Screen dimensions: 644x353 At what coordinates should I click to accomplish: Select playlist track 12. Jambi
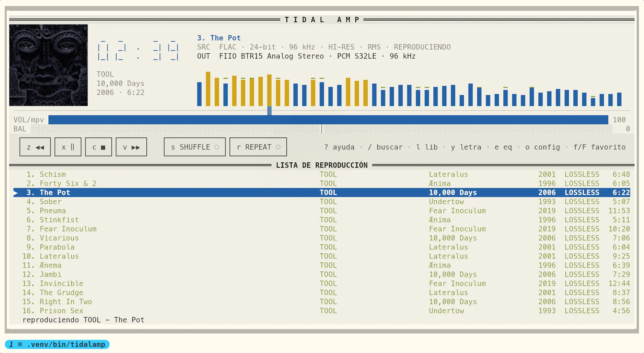pos(322,274)
